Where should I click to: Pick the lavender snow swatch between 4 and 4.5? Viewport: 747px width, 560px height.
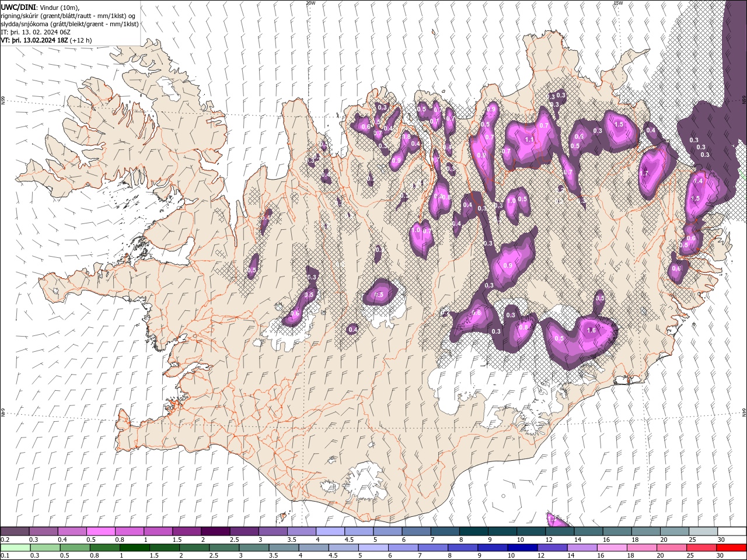330,531
